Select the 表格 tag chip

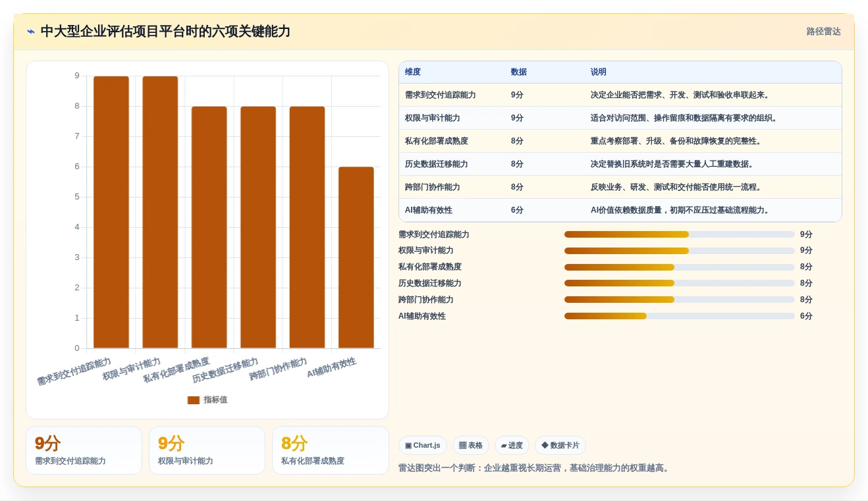(x=471, y=446)
